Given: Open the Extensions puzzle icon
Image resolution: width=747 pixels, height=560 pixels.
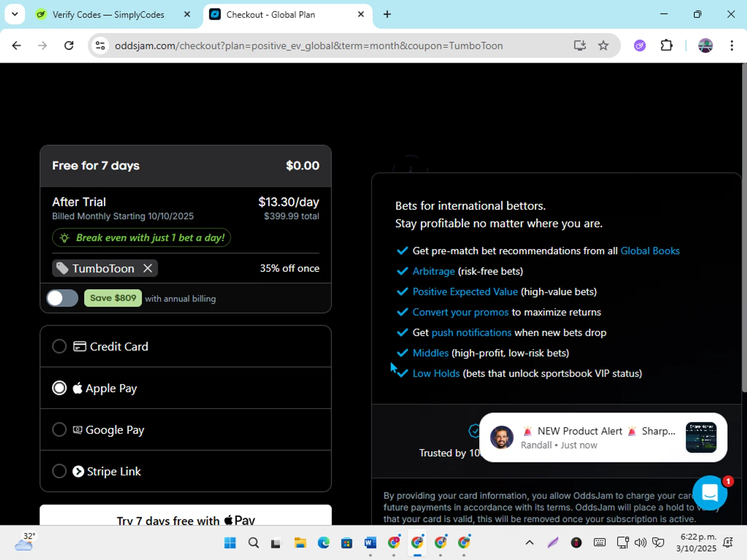Looking at the screenshot, I should [x=666, y=46].
